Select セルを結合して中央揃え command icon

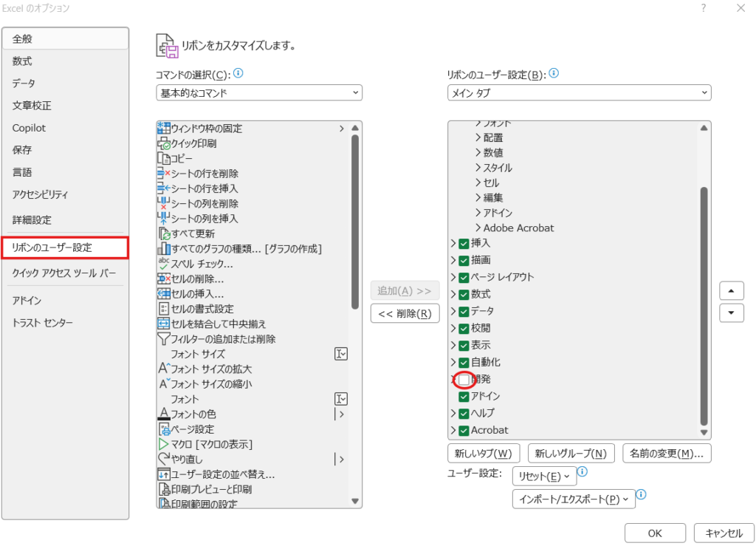coord(164,324)
